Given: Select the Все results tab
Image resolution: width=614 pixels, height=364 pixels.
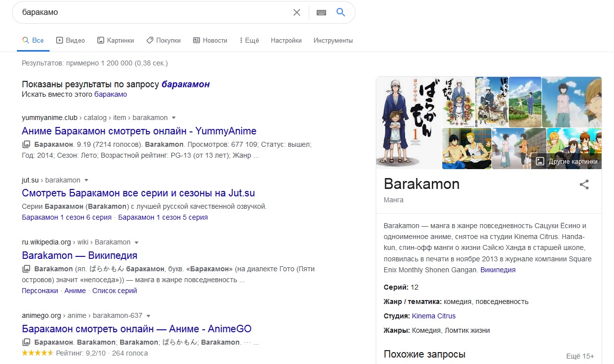Looking at the screenshot, I should click(33, 41).
